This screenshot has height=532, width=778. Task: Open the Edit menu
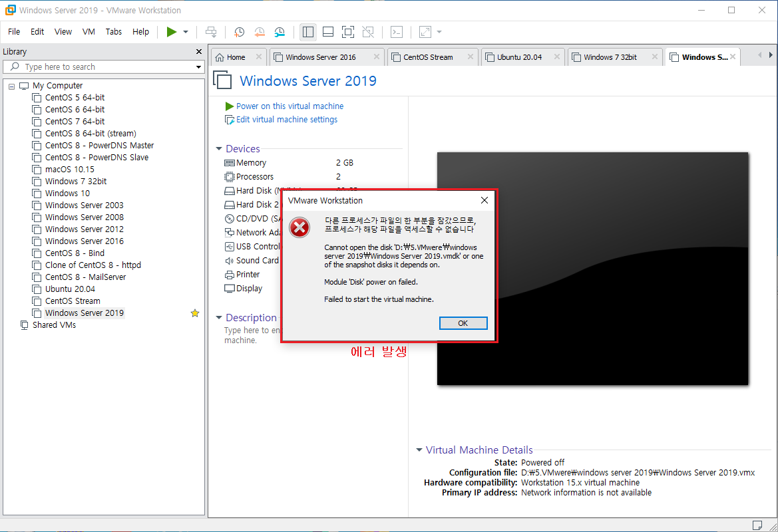pyautogui.click(x=37, y=32)
